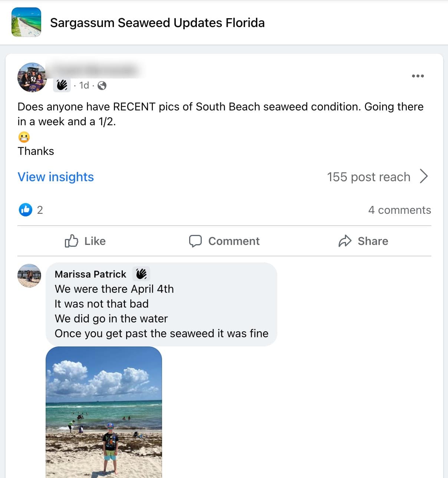
Task: Show who reacted via the 2 count
Action: (40, 210)
